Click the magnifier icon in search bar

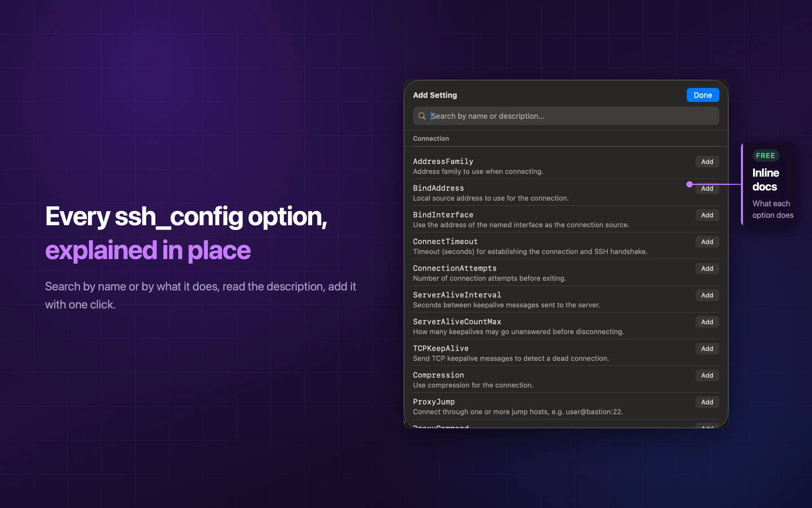click(422, 116)
